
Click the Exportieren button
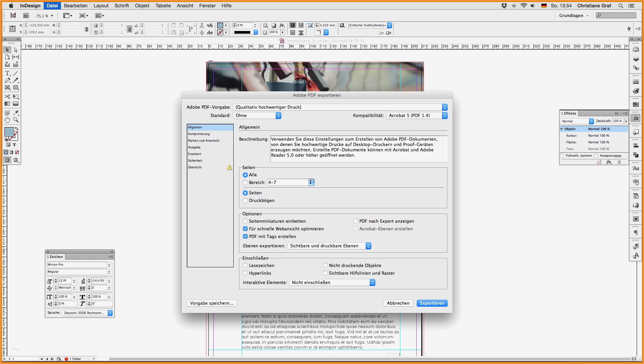click(x=432, y=303)
